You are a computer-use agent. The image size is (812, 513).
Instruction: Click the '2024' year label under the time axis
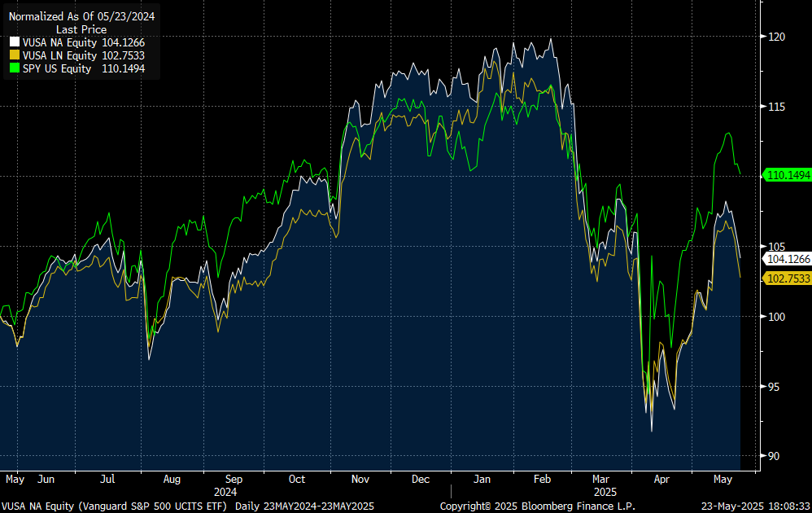225,492
